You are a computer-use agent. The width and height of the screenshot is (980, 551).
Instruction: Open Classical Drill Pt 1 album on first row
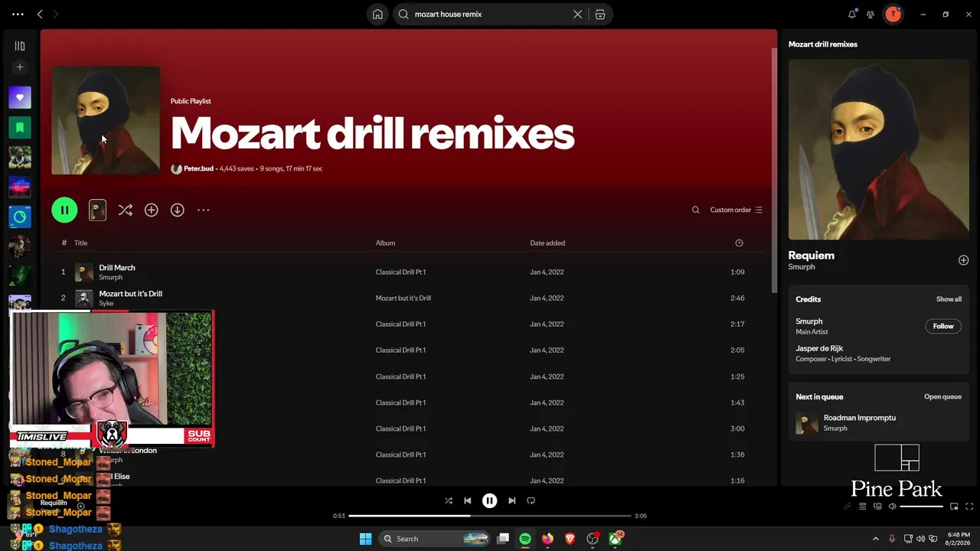[x=400, y=272]
